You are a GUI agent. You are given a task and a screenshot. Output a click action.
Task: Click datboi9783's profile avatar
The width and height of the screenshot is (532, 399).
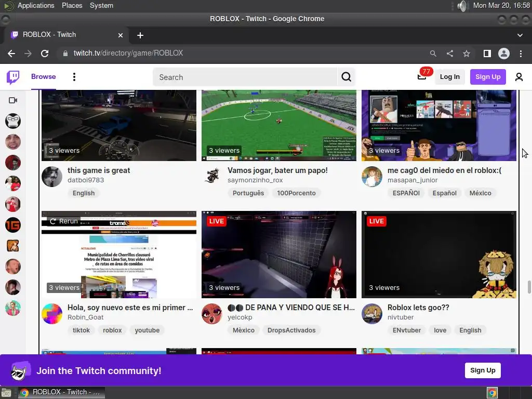click(x=52, y=177)
